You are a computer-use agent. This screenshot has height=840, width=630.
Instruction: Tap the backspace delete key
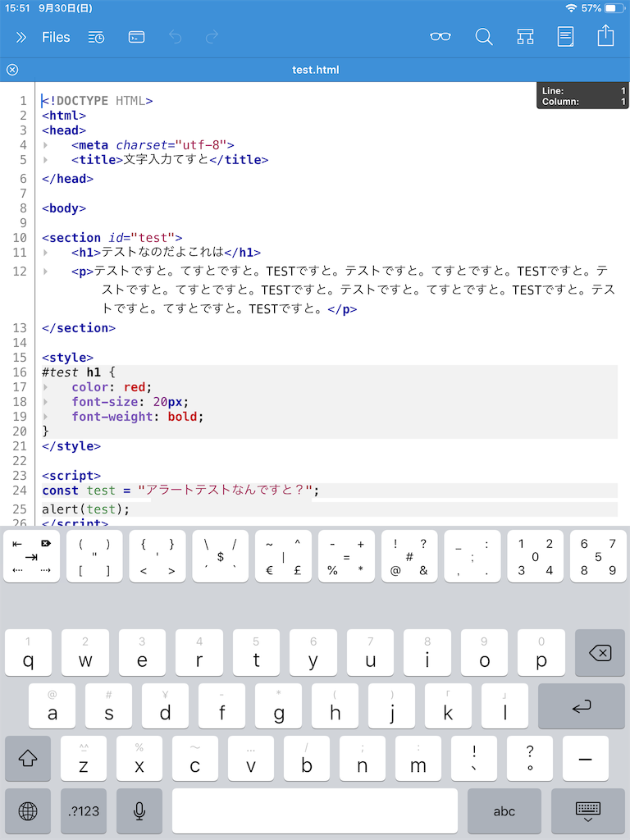tap(600, 652)
